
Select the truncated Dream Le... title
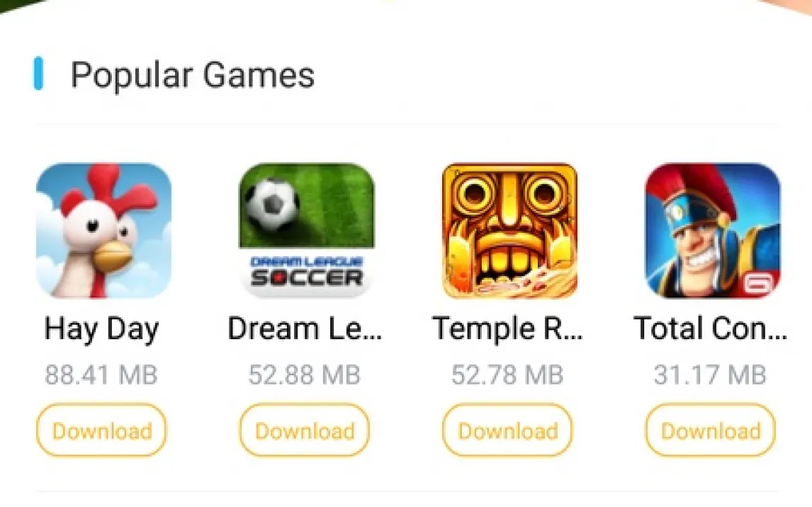(x=305, y=329)
